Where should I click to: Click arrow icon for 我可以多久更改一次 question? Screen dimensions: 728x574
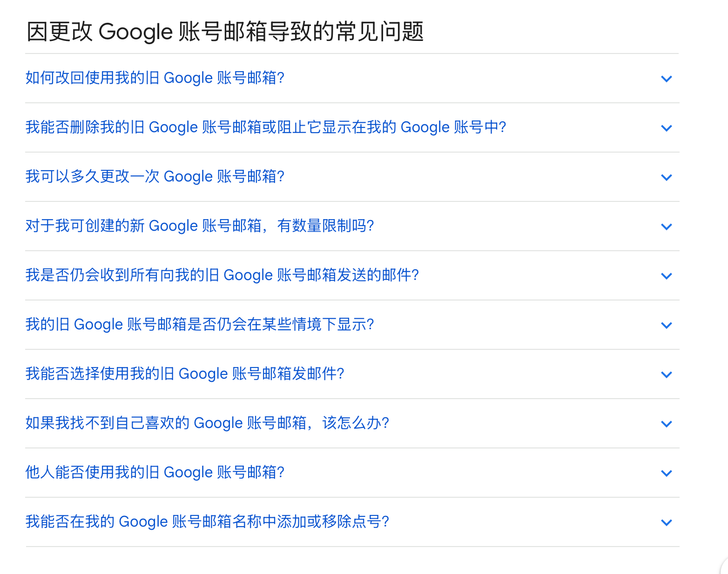666,177
